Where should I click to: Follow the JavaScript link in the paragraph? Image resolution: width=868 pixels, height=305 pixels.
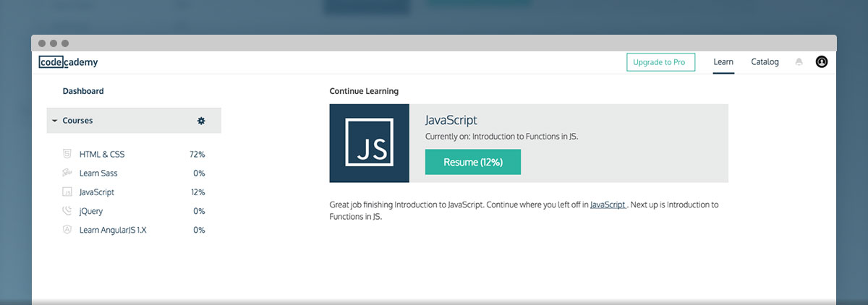[608, 205]
